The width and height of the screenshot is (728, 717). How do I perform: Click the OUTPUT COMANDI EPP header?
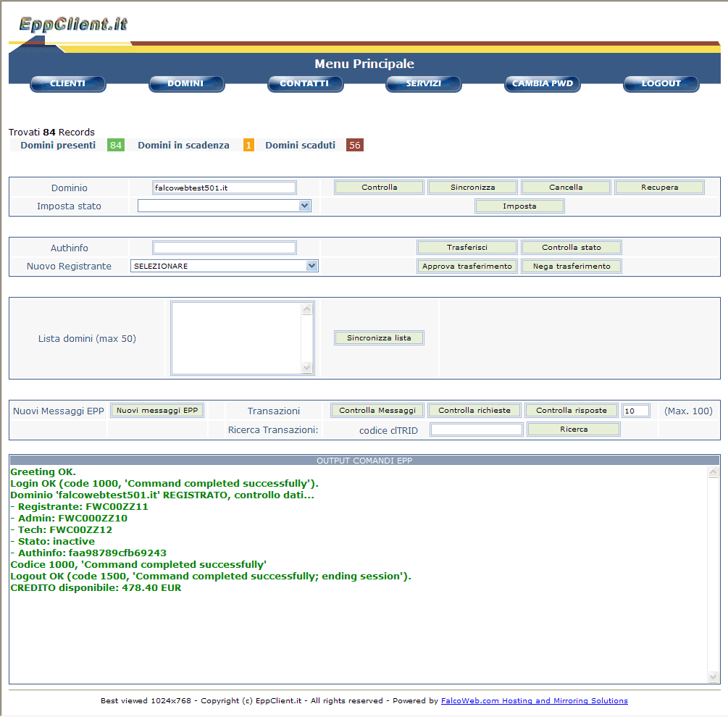(x=364, y=461)
